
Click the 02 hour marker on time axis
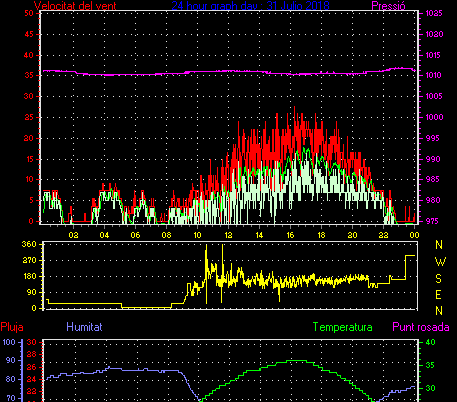(x=73, y=235)
